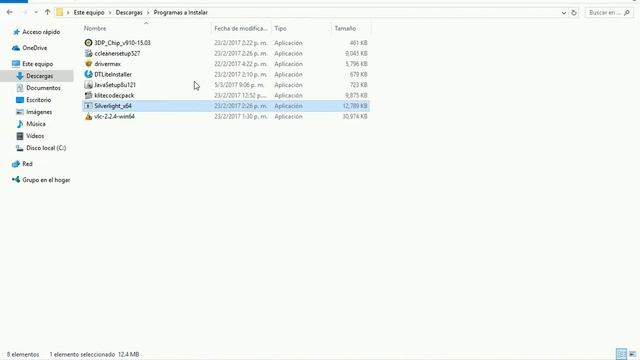Click the Vídeos film icon in sidebar

(20, 136)
